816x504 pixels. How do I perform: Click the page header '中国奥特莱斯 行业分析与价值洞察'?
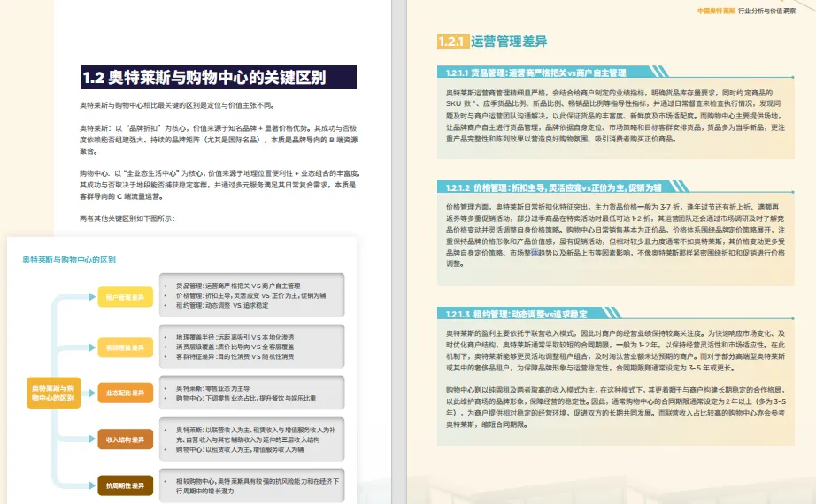[746, 11]
